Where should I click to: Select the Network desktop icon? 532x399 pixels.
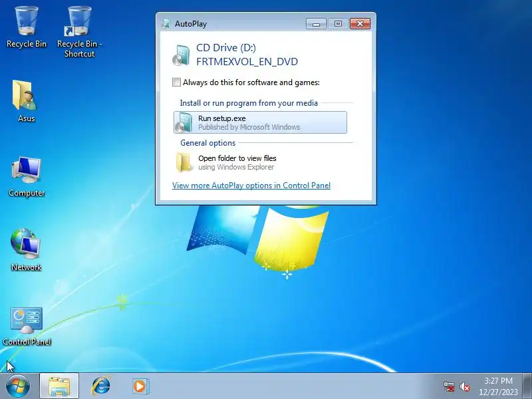click(x=26, y=250)
